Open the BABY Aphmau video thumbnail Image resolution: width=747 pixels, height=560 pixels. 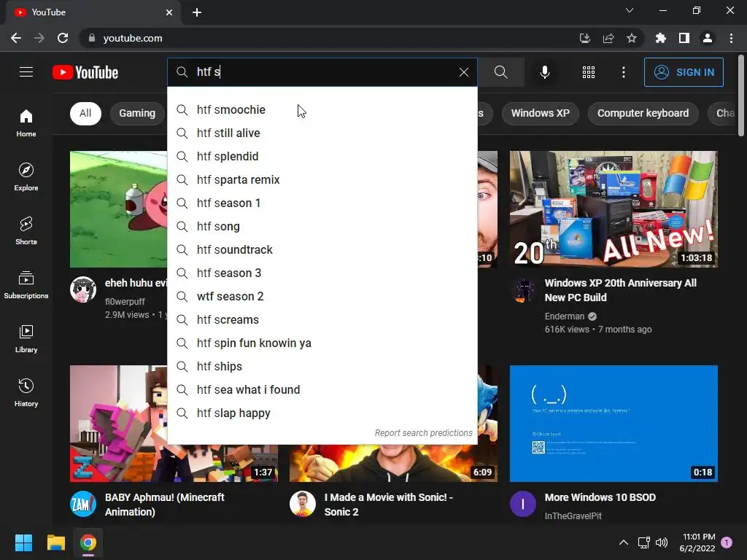tap(174, 424)
